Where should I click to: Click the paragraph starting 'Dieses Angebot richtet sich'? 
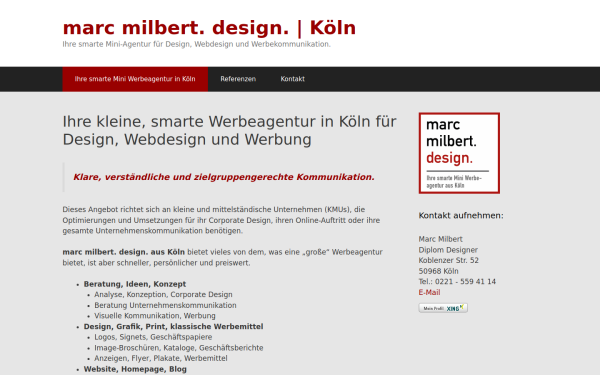221,220
